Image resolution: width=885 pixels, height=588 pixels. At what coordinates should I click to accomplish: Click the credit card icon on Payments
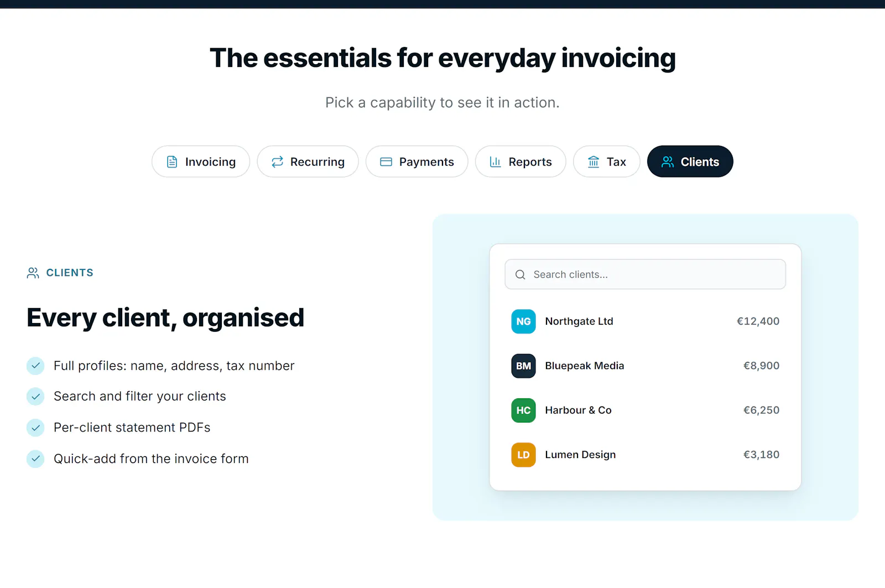click(386, 162)
